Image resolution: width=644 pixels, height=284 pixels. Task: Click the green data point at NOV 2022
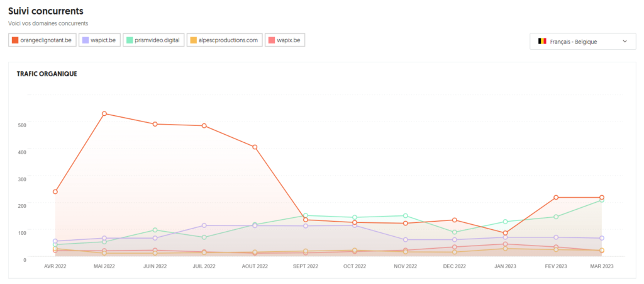[406, 215]
